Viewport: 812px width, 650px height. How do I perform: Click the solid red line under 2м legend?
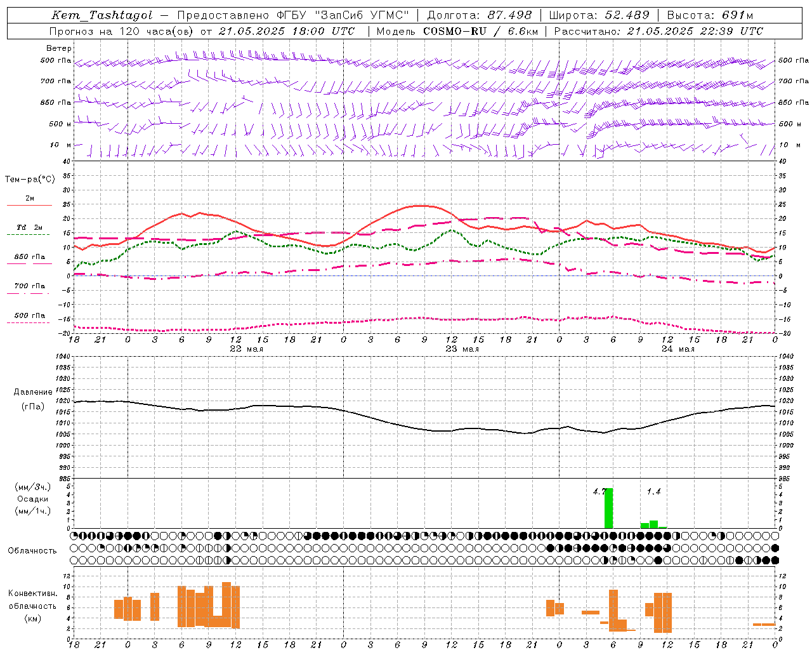tap(29, 205)
